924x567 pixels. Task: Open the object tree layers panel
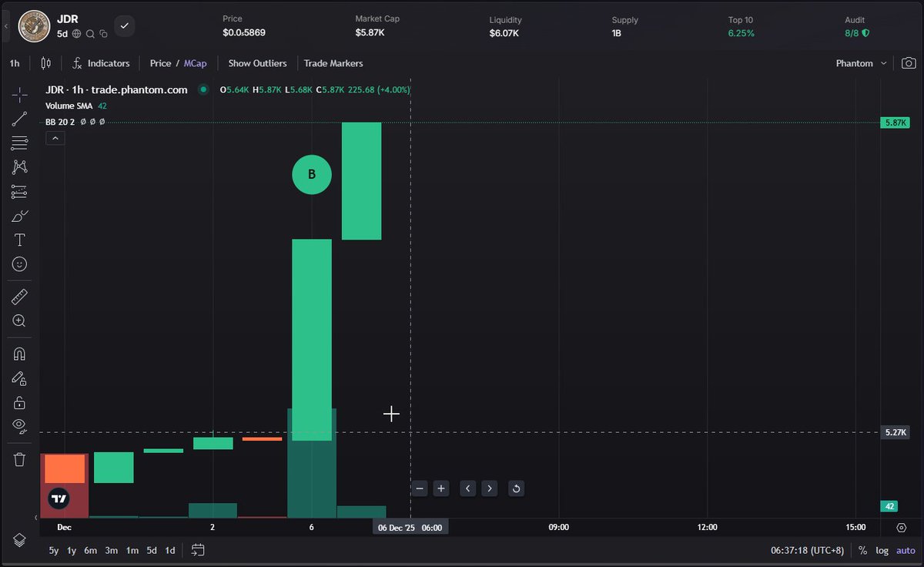(x=19, y=540)
